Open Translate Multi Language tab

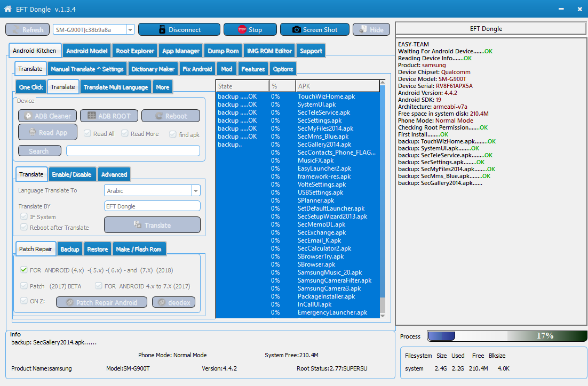click(x=115, y=87)
